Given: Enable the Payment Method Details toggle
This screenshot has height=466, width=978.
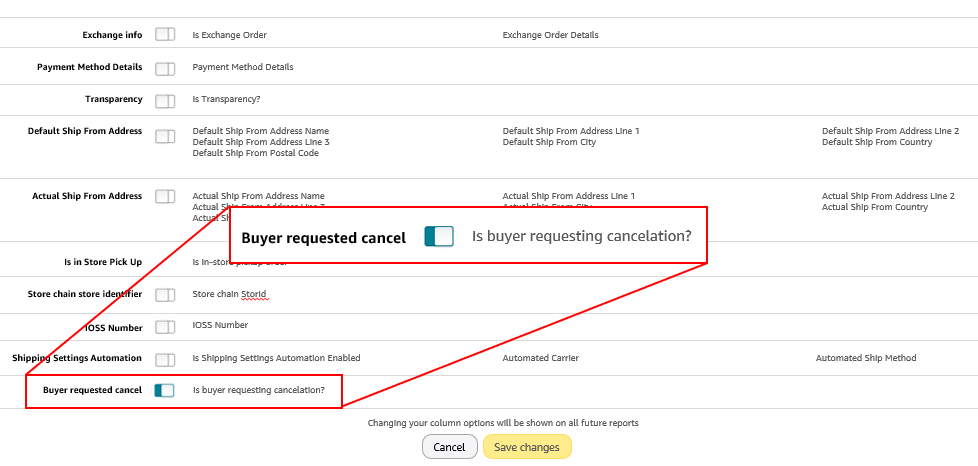Looking at the screenshot, I should click(x=165, y=68).
